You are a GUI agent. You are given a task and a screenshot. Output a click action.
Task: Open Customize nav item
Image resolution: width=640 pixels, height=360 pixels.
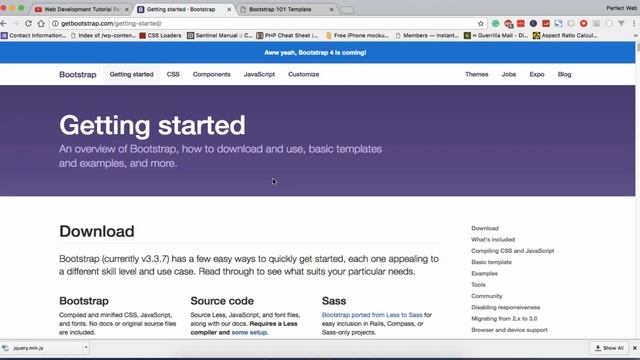pyautogui.click(x=303, y=74)
